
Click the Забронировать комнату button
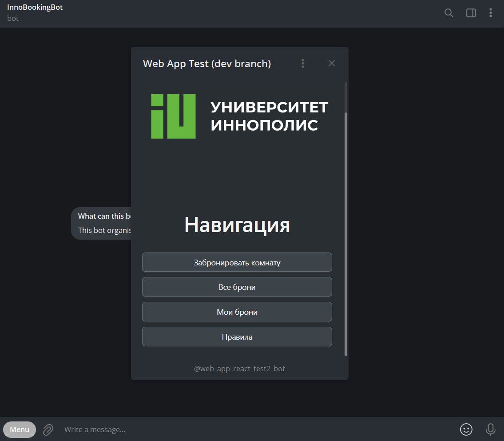[237, 262]
